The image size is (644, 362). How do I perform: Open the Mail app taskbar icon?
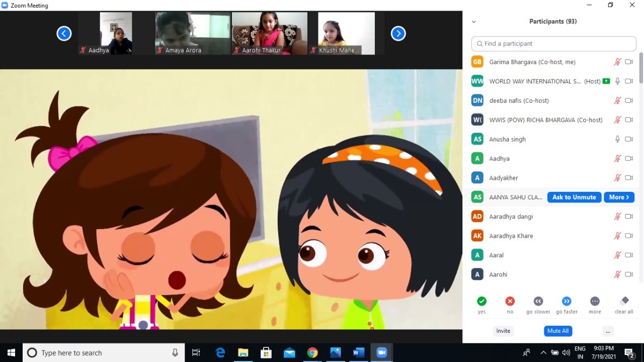pos(289,353)
